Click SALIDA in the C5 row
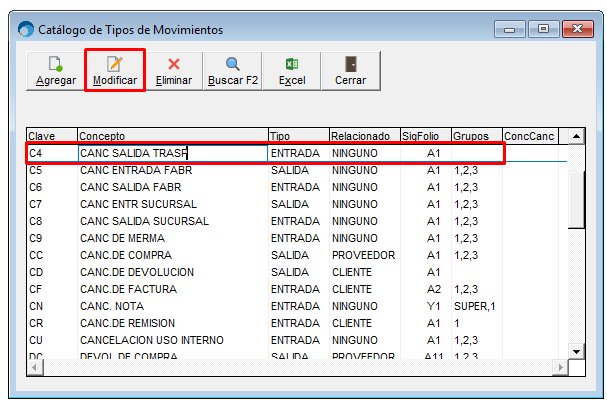Viewport: 607px width, 403px height. (290, 170)
